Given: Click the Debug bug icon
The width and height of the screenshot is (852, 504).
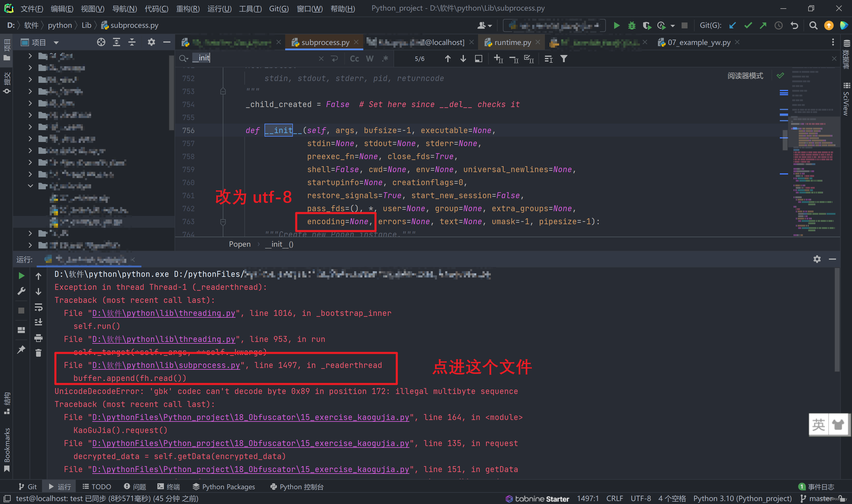Looking at the screenshot, I should (631, 25).
